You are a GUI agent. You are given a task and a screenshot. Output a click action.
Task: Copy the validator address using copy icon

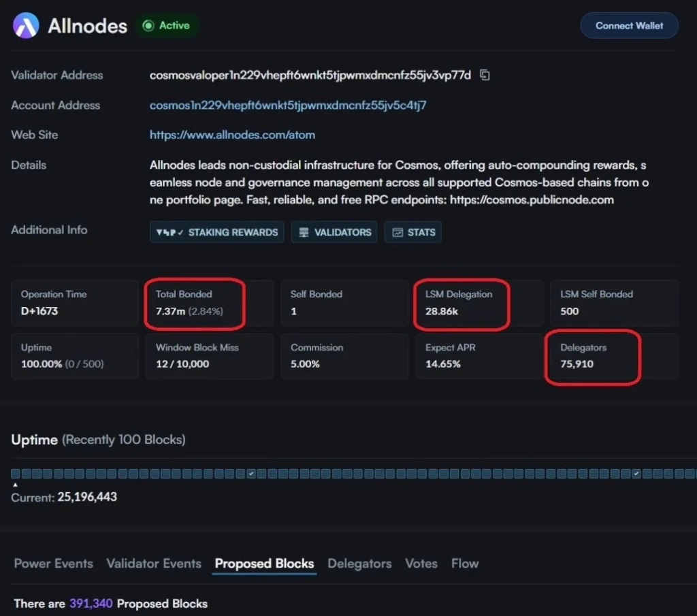485,75
